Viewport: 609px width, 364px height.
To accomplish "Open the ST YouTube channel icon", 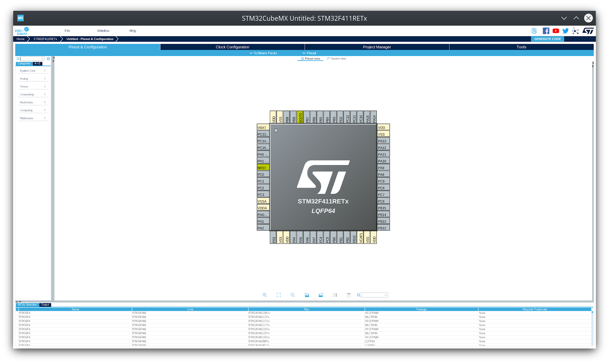I will tap(556, 31).
